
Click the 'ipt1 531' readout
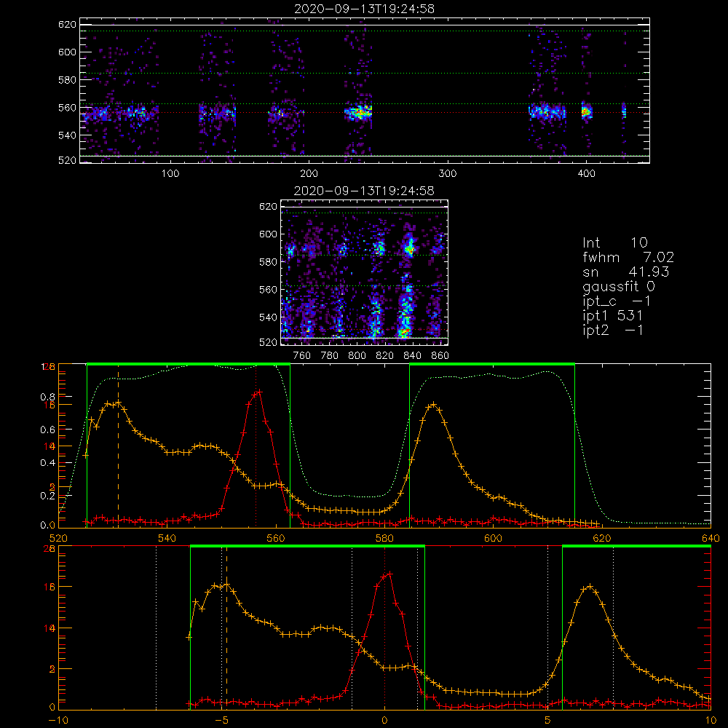coord(613,316)
